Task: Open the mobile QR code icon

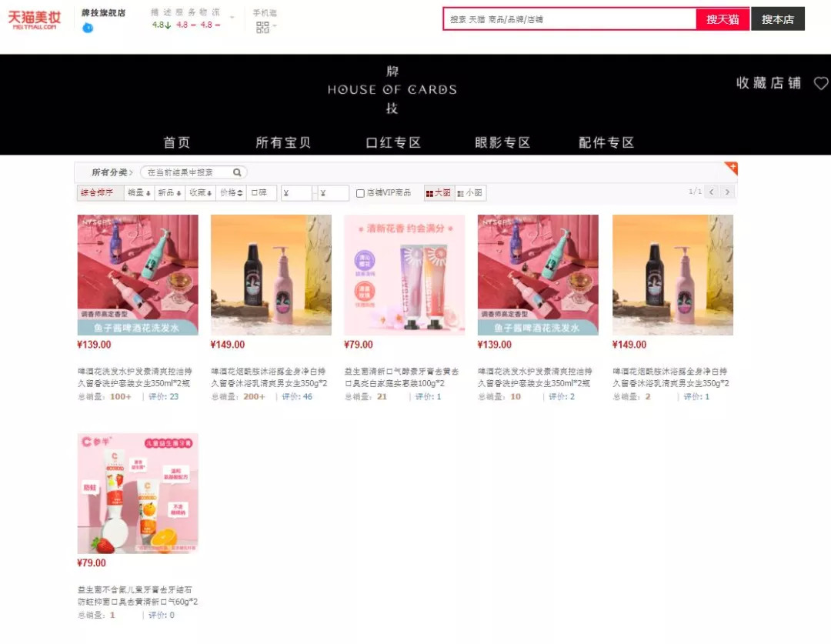Action: (x=263, y=28)
